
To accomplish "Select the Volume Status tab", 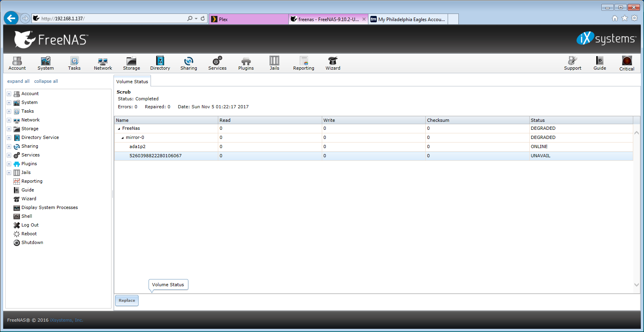I will pyautogui.click(x=132, y=81).
